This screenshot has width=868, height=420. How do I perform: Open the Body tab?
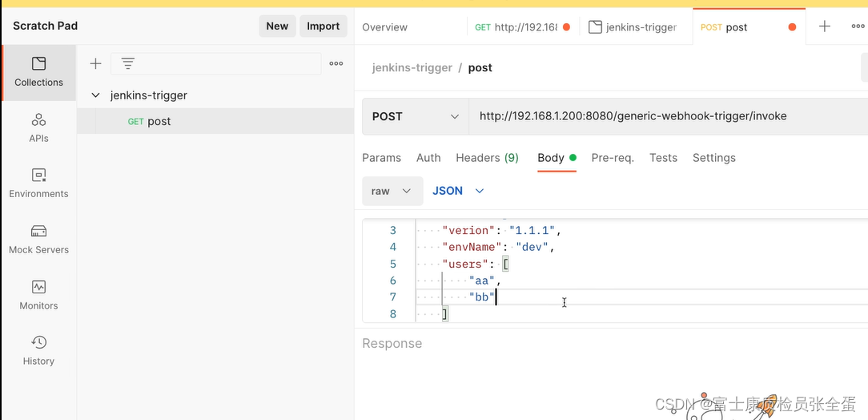(x=557, y=158)
